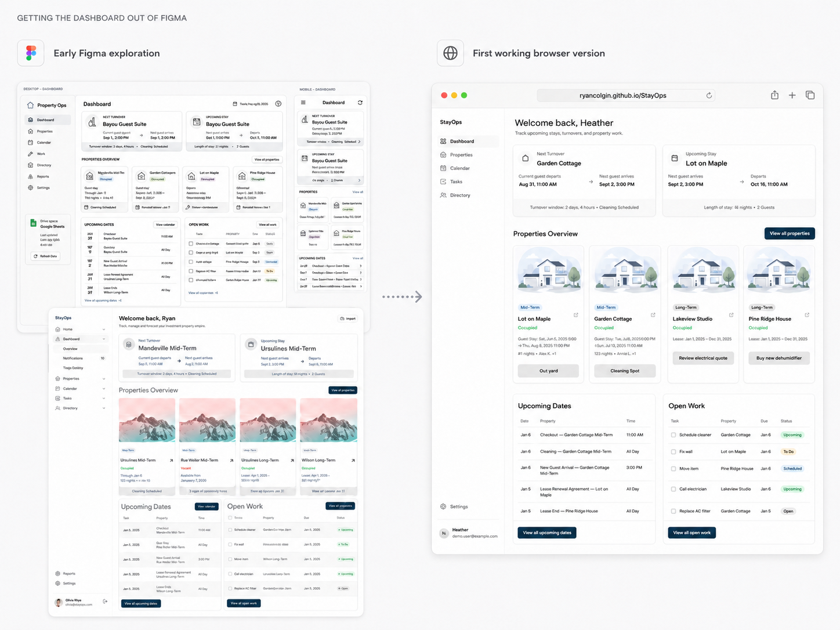The image size is (840, 630).
Task: Expand Directory chevron in Ryan's StayOps sidebar
Action: coord(104,408)
